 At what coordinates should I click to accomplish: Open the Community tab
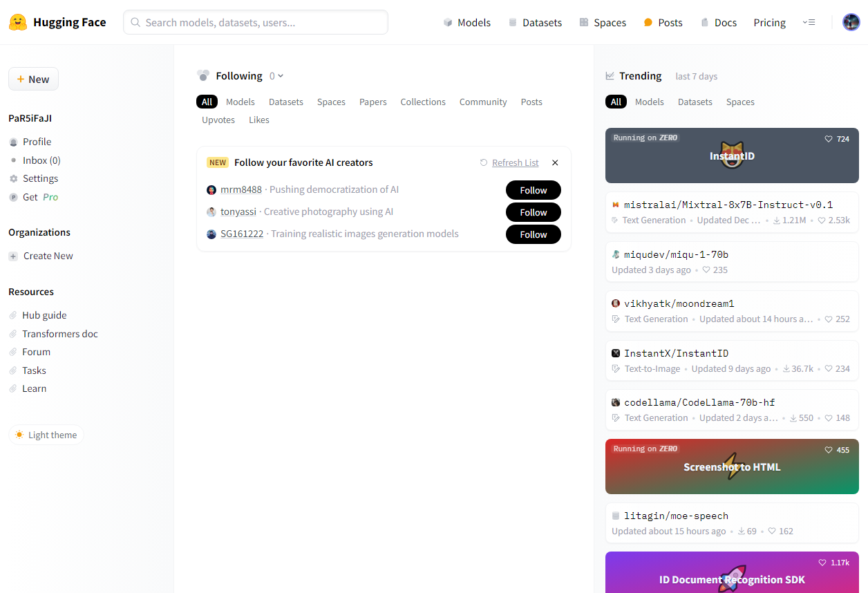[x=483, y=102]
